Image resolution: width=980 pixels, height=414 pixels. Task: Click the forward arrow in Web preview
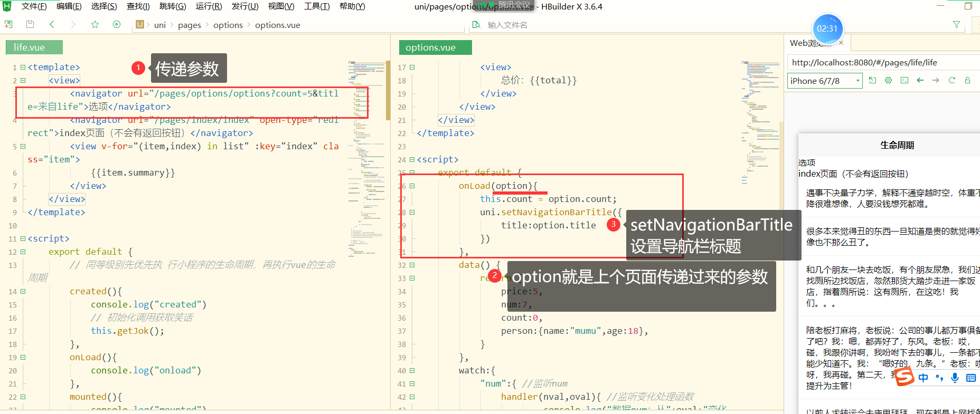point(936,80)
